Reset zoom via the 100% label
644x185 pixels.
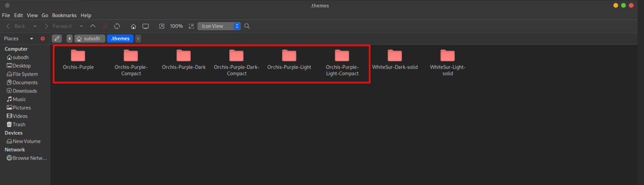click(177, 26)
